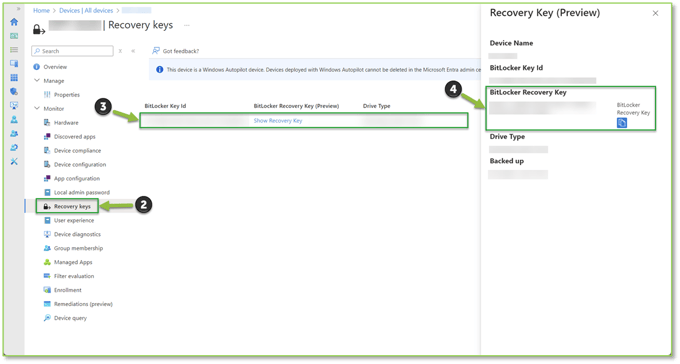Viewport: 680px width, 364px height.
Task: Open Home icon in left rail
Action: coord(14,22)
